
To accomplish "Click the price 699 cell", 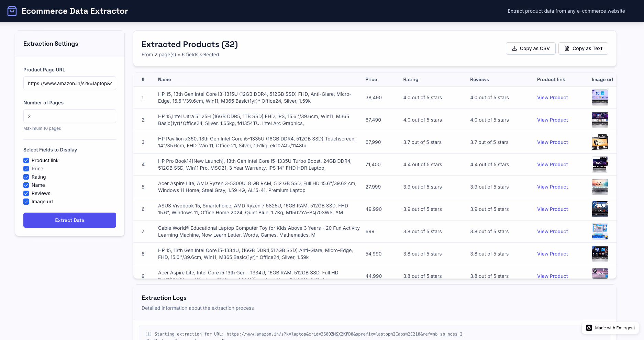I will coord(370,231).
